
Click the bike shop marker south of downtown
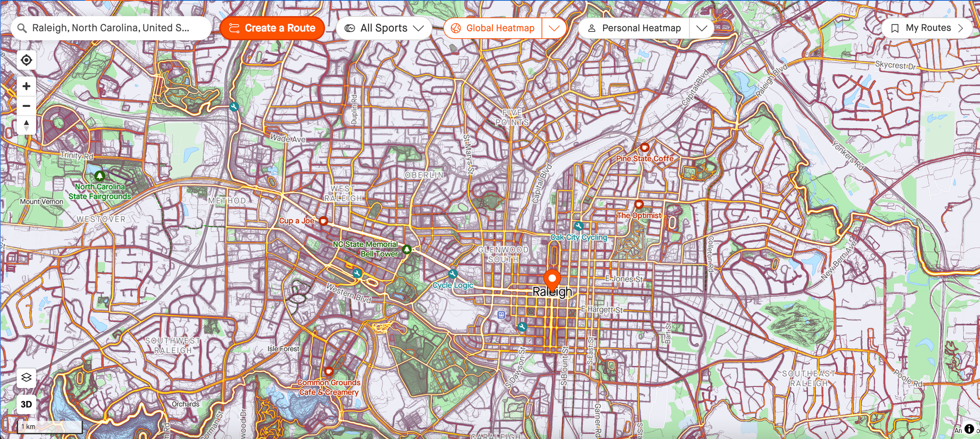tap(522, 326)
